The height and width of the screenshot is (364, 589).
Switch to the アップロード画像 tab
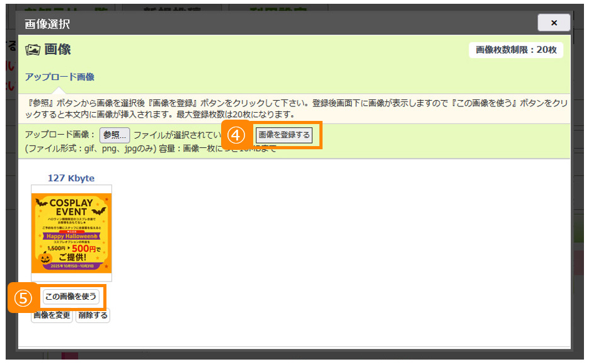coord(59,77)
